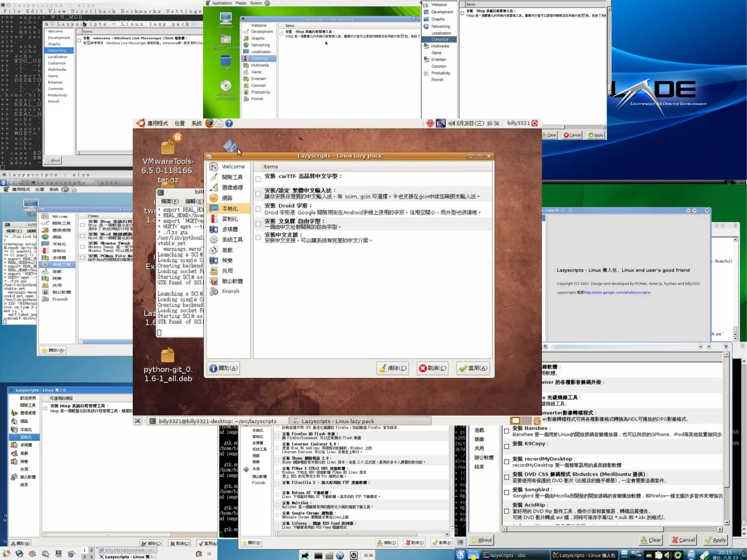Click English Apply button in KDE window
This screenshot has height=560, width=747.
[716, 540]
